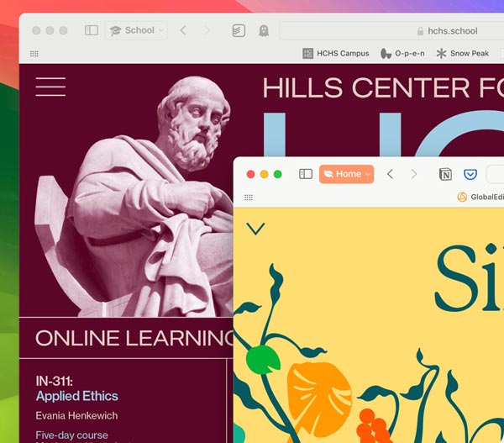Go forward in the School window
Viewport: 504px width, 443px height.
coord(207,30)
